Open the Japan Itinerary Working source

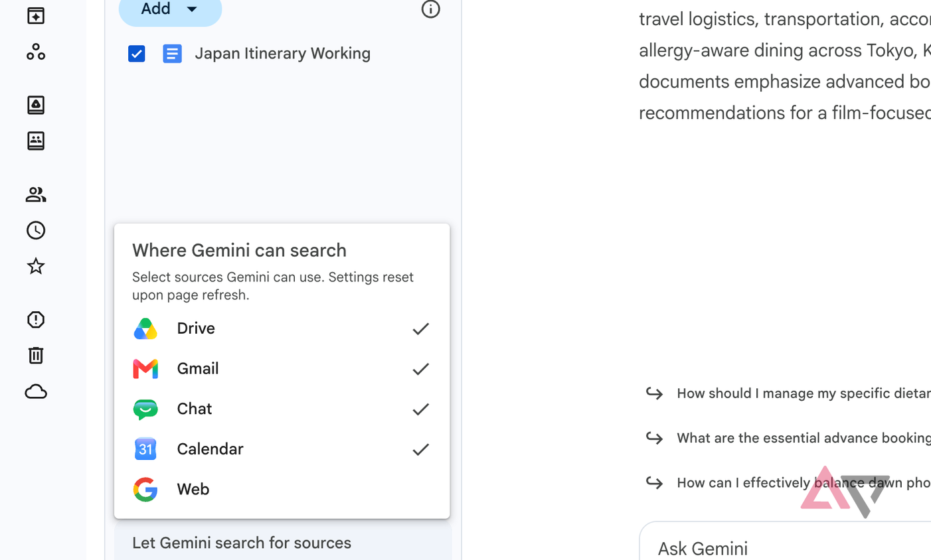click(282, 54)
